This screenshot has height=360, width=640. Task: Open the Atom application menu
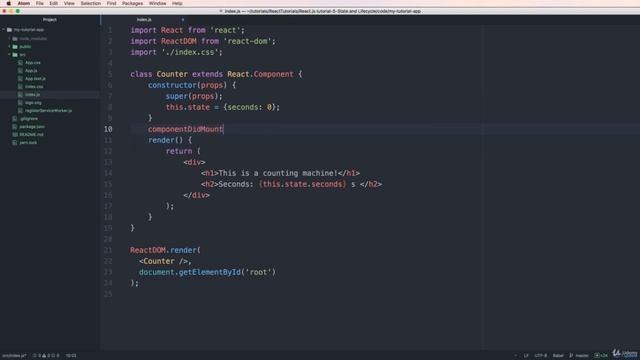[24, 3]
